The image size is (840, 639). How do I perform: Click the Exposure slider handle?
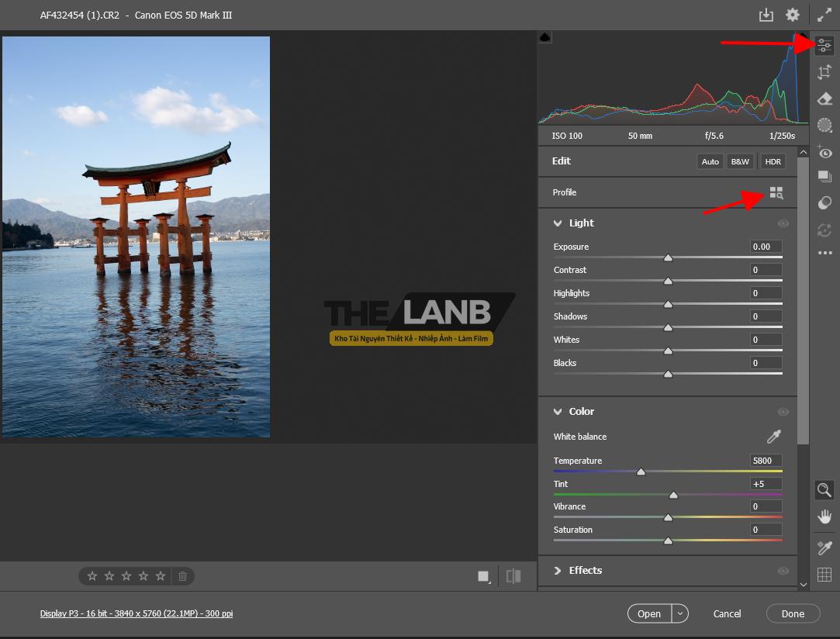668,257
